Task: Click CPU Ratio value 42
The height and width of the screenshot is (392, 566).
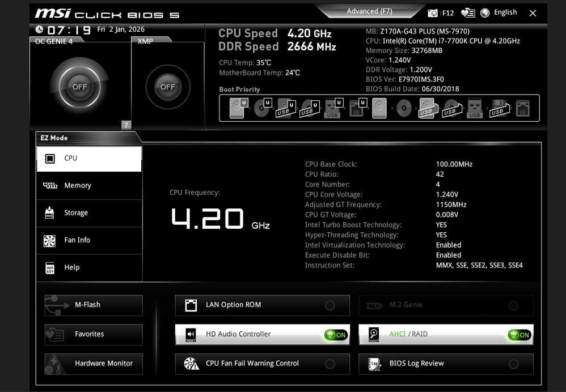Action: click(440, 174)
